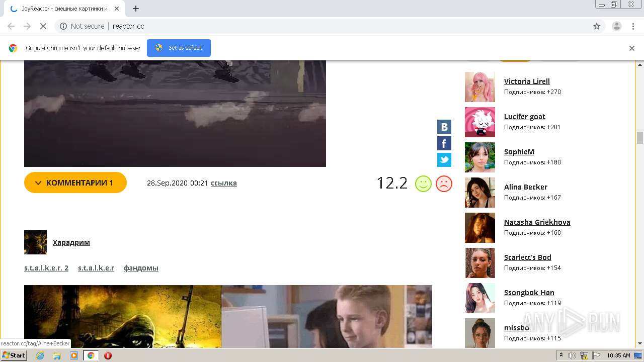The image size is (644, 362).
Task: Click Ssongbok Han avatar thumbnail
Action: point(480,298)
